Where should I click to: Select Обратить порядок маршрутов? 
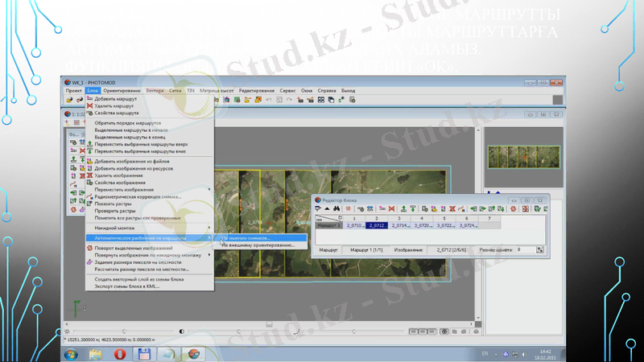pyautogui.click(x=128, y=123)
